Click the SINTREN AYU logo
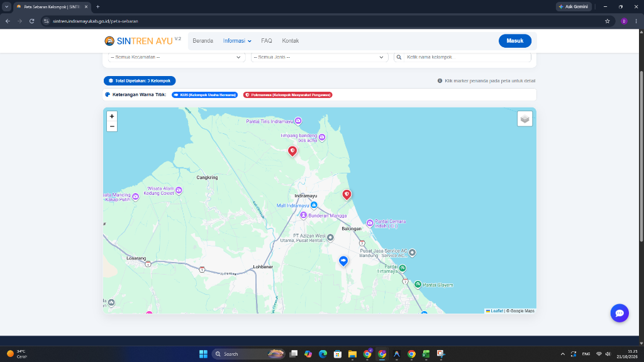 [143, 41]
